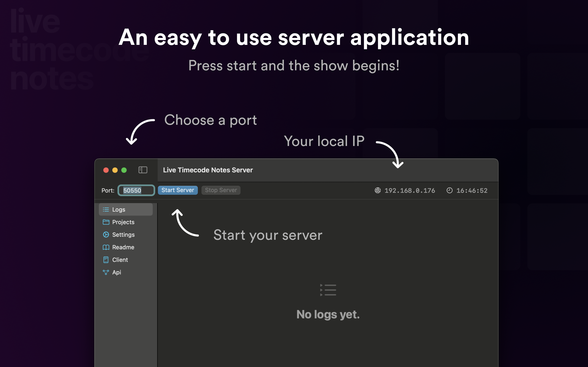
Task: Toggle the sidebar visibility icon in the titlebar
Action: [x=143, y=170]
